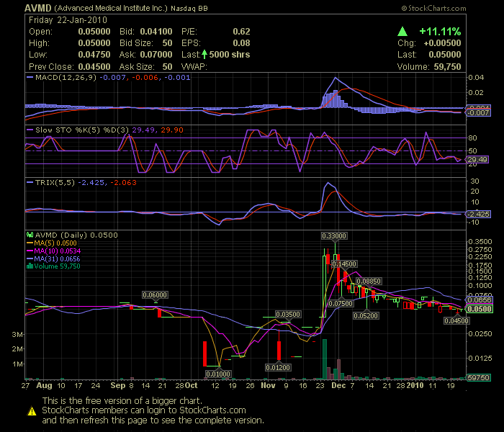Click the 0.06000 price annotation
The height and width of the screenshot is (432, 504).
155,294
